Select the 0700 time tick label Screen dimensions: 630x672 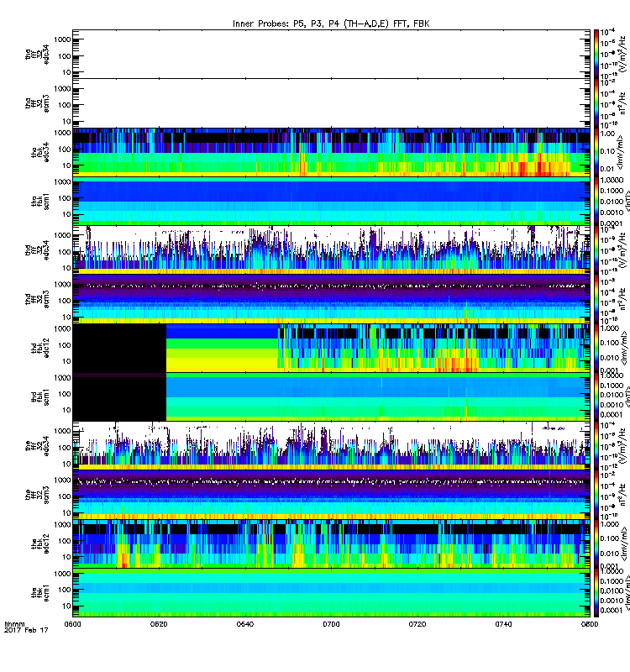click(331, 624)
